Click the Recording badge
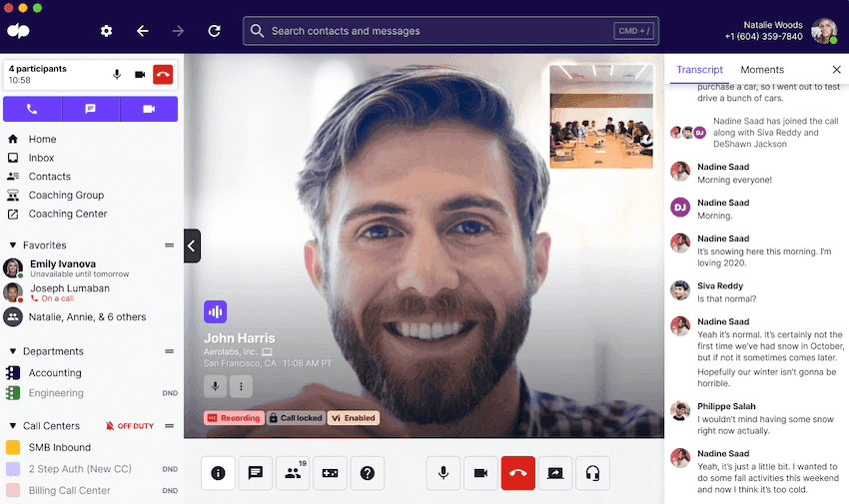This screenshot has height=504, width=849. pyautogui.click(x=234, y=418)
